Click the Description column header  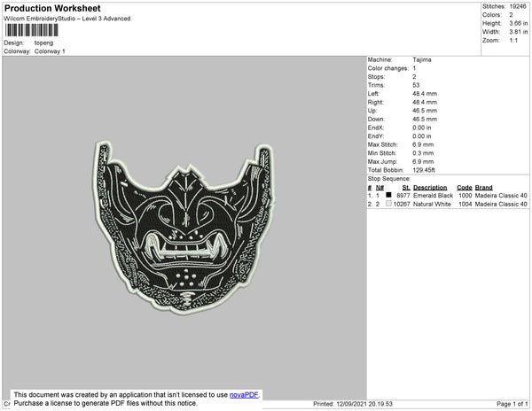coord(430,188)
